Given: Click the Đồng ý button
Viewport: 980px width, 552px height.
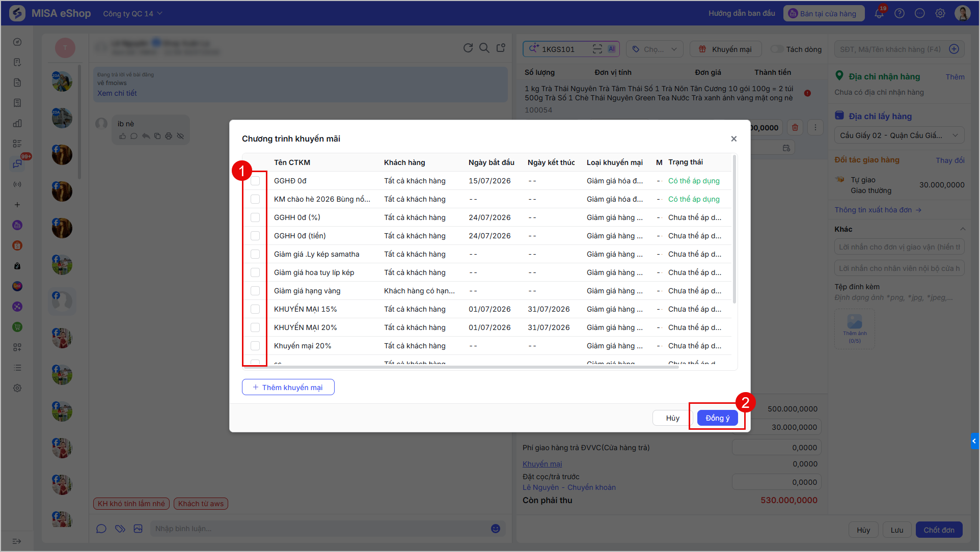Looking at the screenshot, I should pos(717,418).
